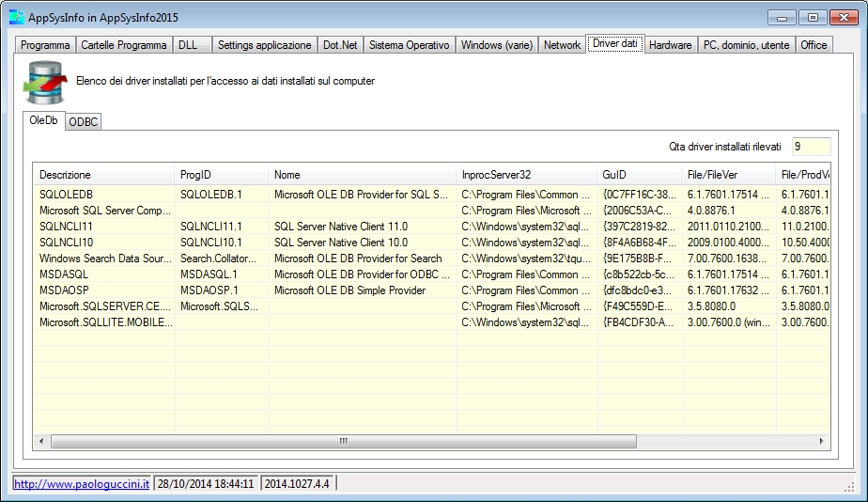Select the SQLNCLI10 row
The image size is (868, 502).
click(432, 243)
